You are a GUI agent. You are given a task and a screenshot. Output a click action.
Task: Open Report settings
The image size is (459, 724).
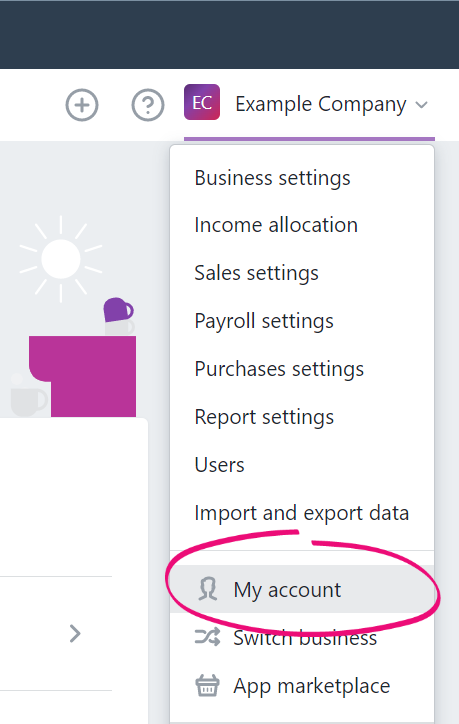264,417
